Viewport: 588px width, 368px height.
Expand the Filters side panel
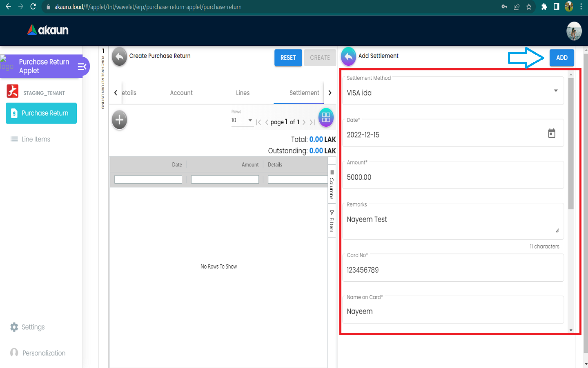coord(332,221)
